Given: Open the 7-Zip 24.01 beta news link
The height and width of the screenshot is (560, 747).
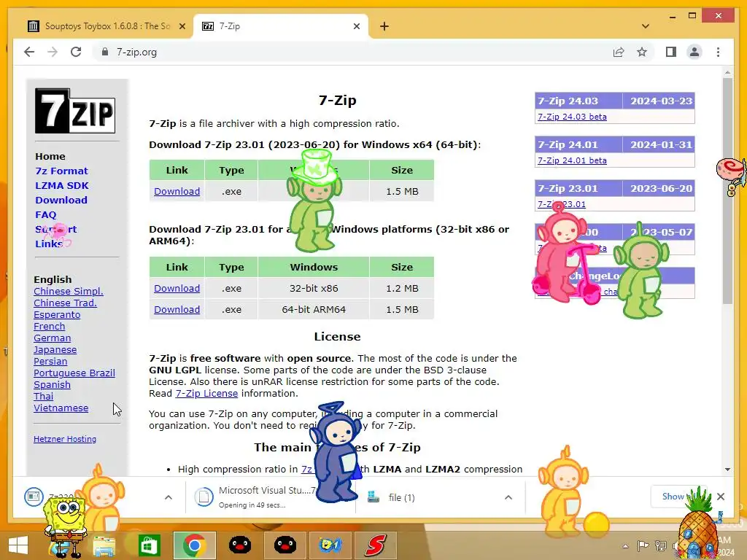Looking at the screenshot, I should [x=572, y=160].
